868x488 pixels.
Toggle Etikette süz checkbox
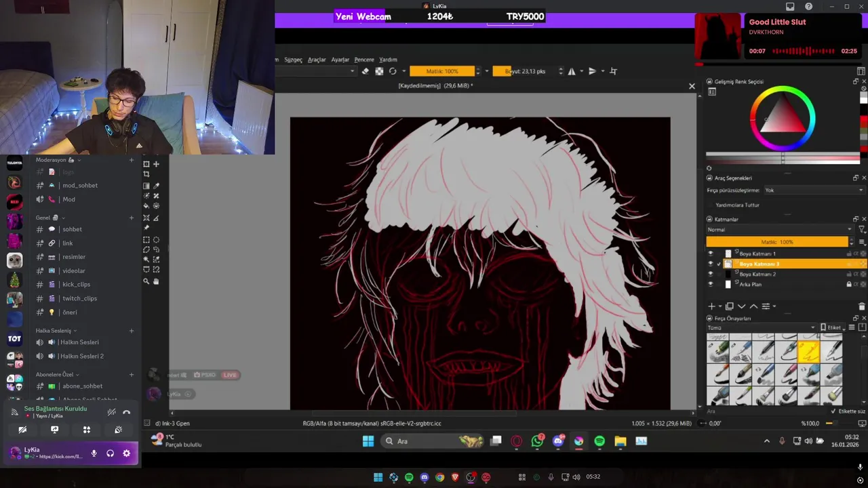(834, 411)
